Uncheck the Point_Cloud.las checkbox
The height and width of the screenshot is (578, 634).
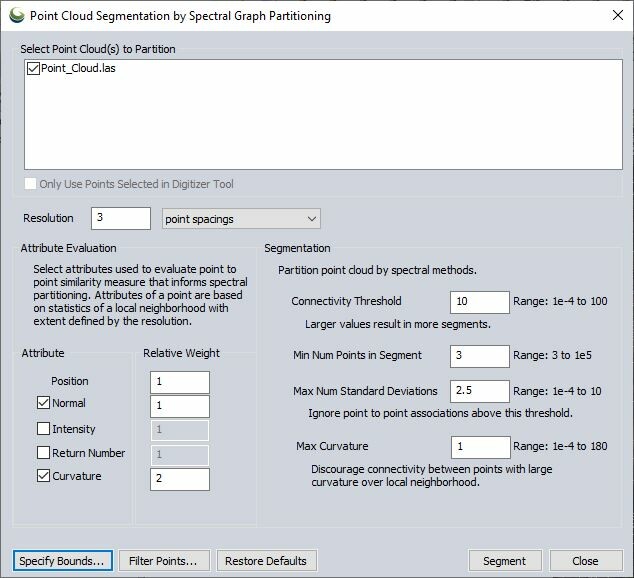tap(33, 68)
